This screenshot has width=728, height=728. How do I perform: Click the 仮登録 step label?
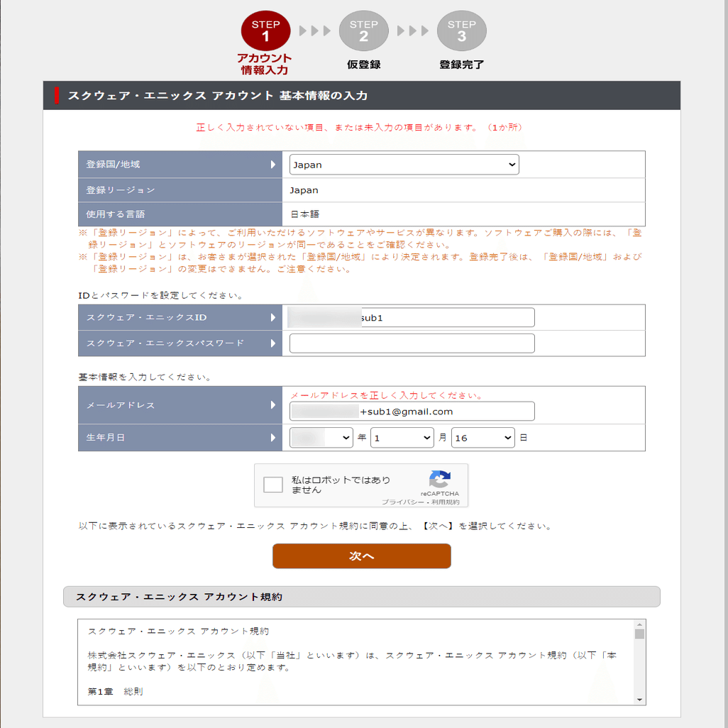pos(363,65)
